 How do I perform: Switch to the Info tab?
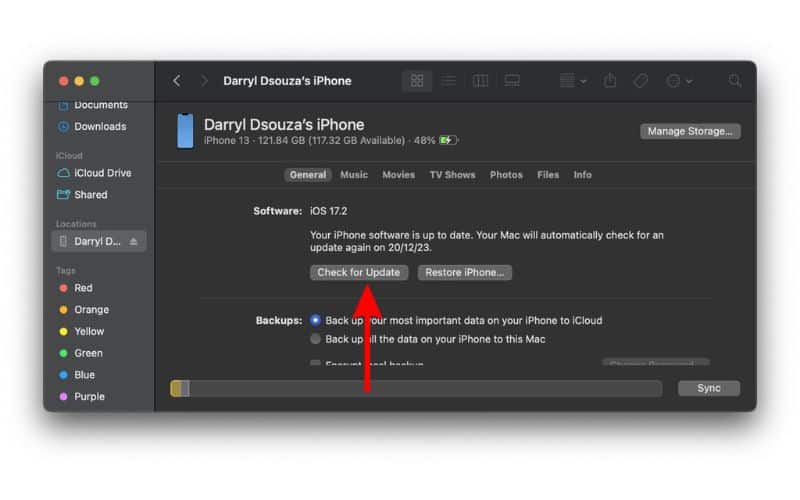(x=583, y=175)
